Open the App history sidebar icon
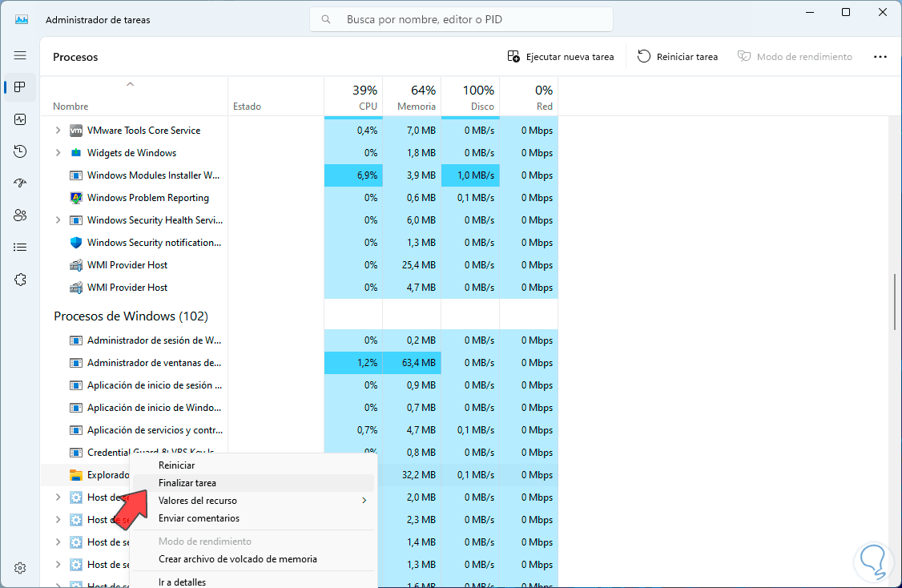This screenshot has height=588, width=902. pyautogui.click(x=20, y=151)
